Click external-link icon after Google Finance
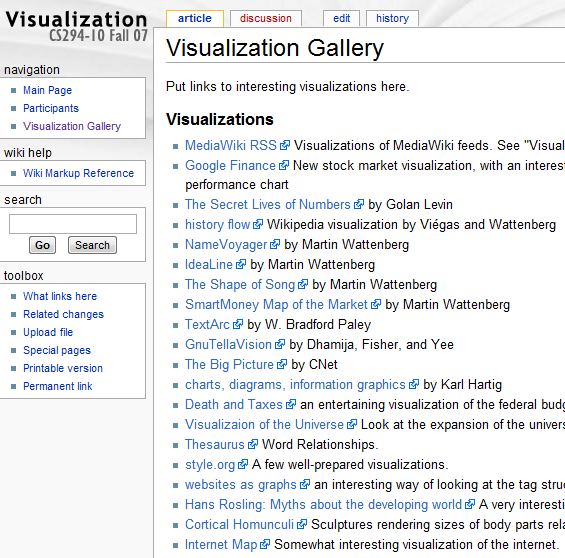 point(284,165)
